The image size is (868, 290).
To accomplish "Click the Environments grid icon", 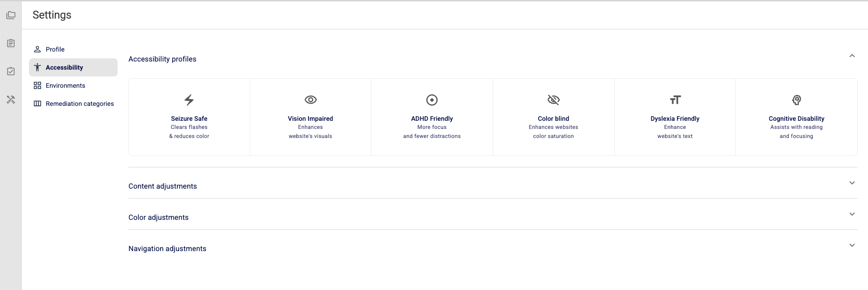I will click(x=38, y=86).
